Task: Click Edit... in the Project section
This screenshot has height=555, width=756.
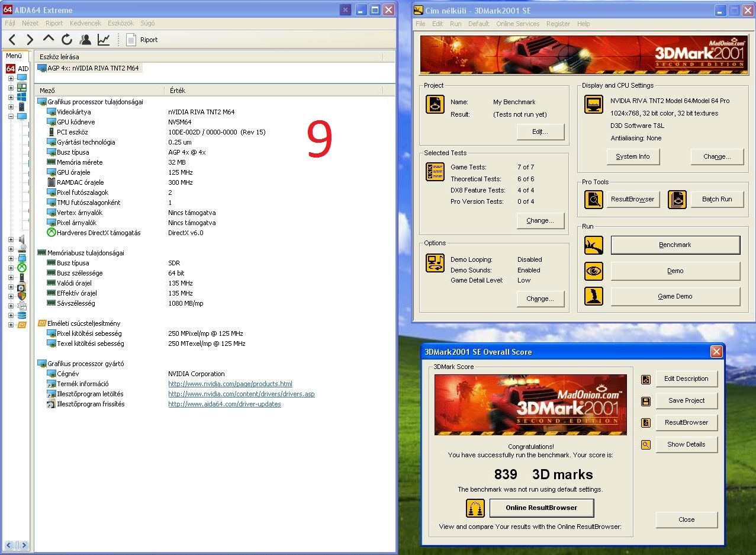Action: [540, 131]
